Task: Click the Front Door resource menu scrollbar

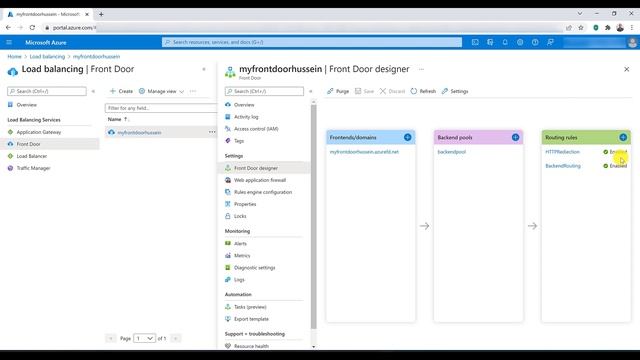Action: (313, 216)
